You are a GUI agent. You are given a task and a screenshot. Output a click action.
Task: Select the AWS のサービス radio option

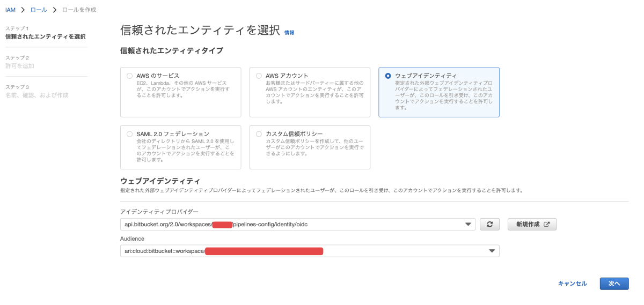tap(129, 76)
